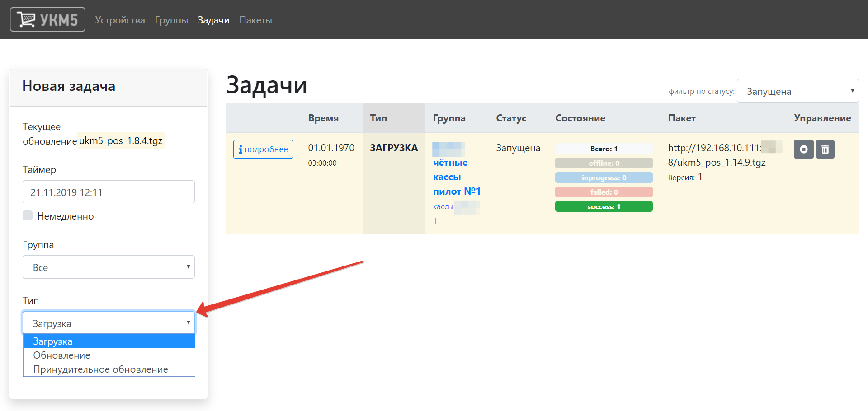Viewport: 868px width, 411px height.
Task: Pick Принудительное обновление from the list
Action: (109, 369)
